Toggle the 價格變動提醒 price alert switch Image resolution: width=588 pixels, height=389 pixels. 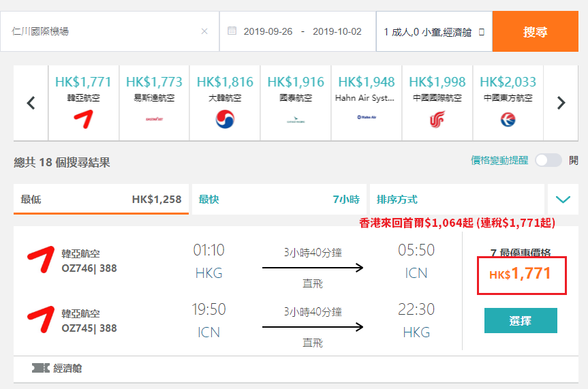click(548, 160)
